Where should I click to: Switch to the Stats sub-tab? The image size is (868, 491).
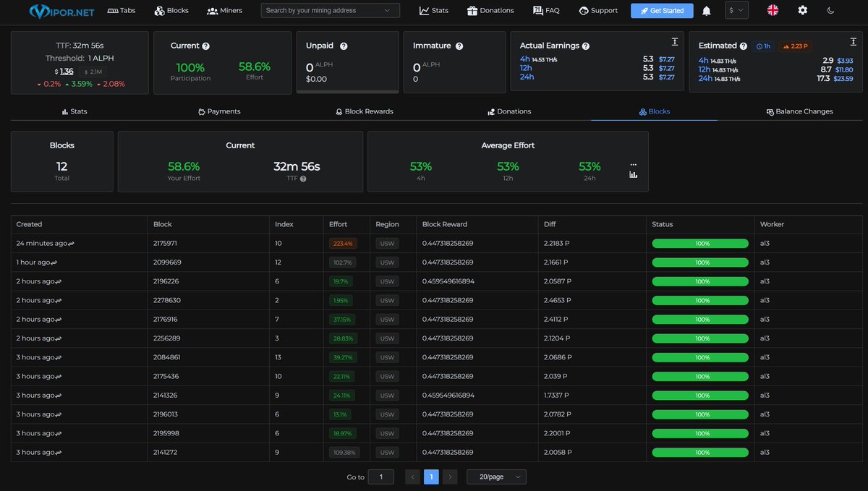(75, 111)
